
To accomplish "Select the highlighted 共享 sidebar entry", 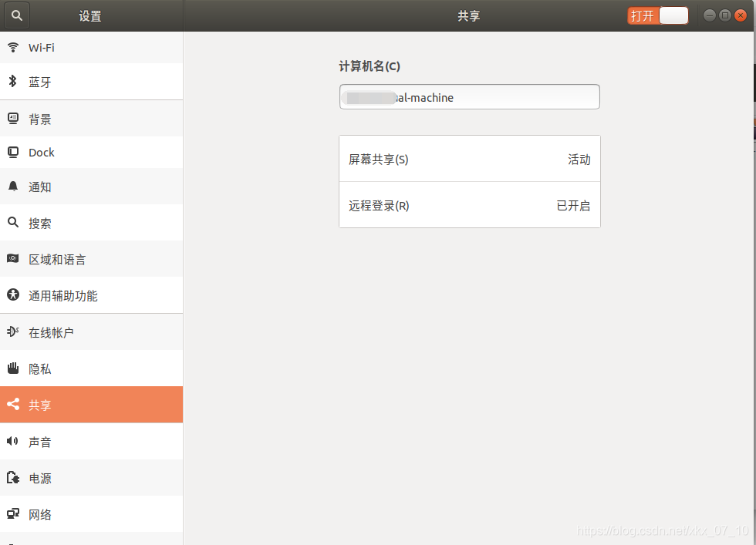I will click(x=92, y=404).
